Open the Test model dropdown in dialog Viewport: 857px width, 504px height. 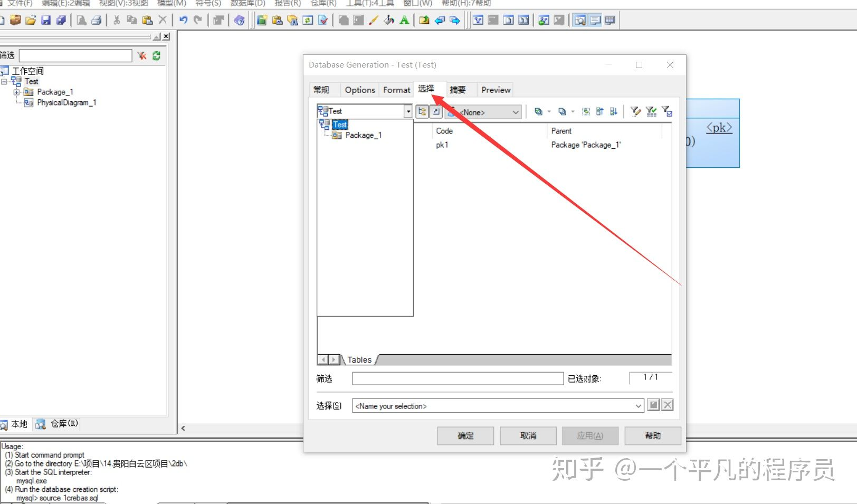tap(408, 111)
